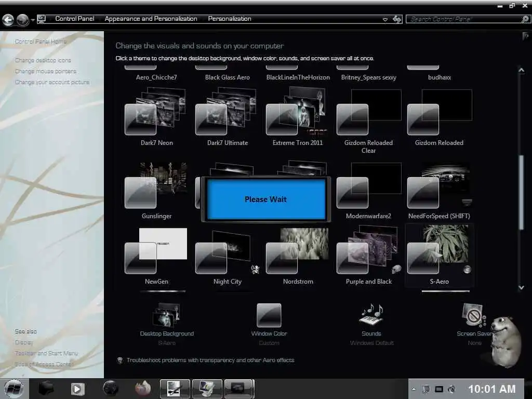This screenshot has height=399, width=532.
Task: Open the help icon at top right
Action: point(526,36)
